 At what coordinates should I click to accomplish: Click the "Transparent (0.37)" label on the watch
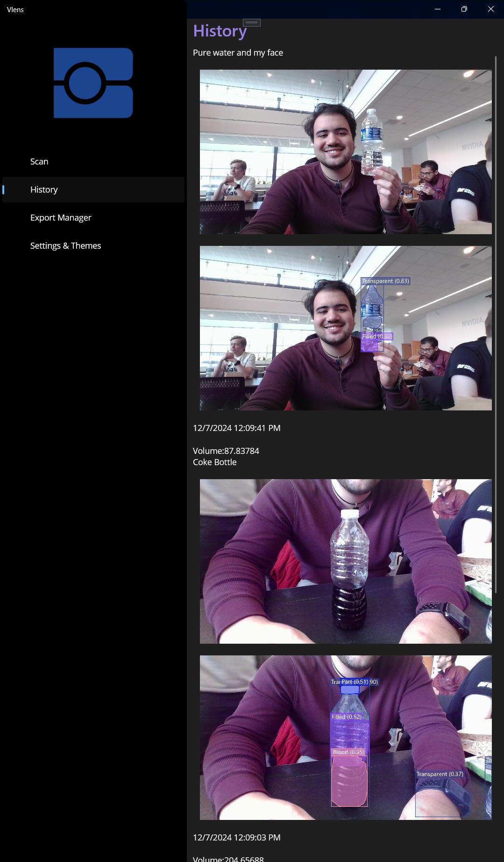pos(440,774)
